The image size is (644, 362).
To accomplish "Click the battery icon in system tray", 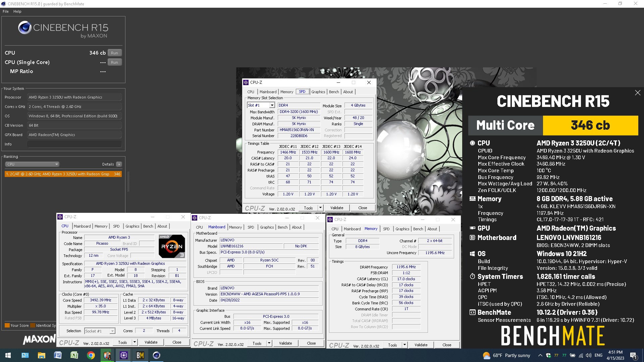I will (573, 355).
